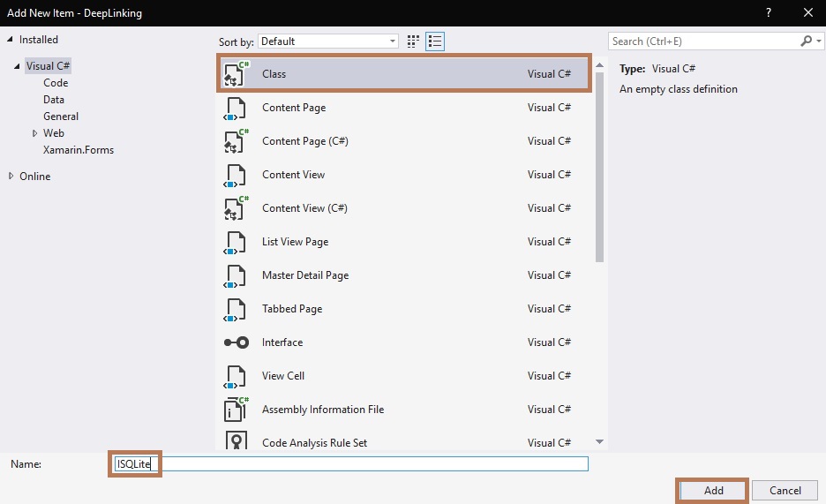Click the template list scroll down arrow
This screenshot has height=504, width=826.
pos(599,441)
